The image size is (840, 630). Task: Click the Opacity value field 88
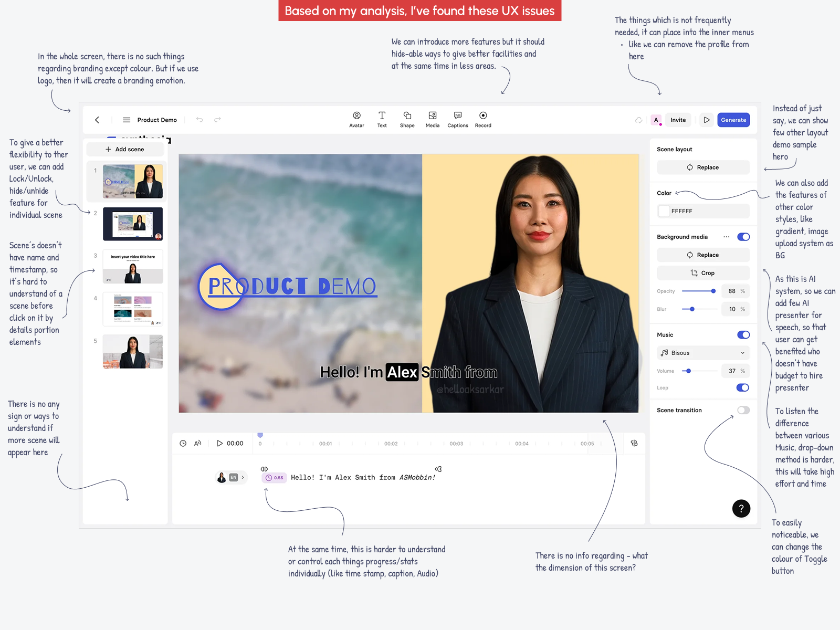coord(736,291)
